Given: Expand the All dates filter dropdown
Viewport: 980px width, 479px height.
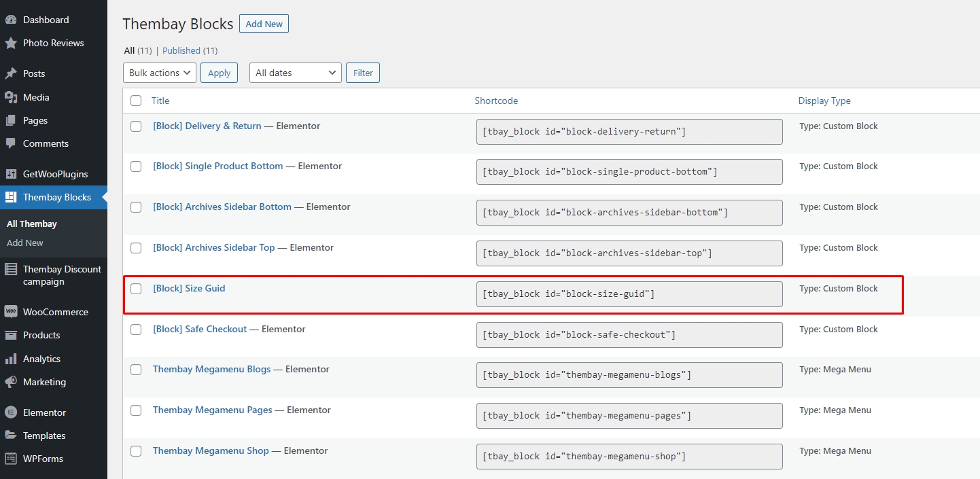Looking at the screenshot, I should point(295,73).
